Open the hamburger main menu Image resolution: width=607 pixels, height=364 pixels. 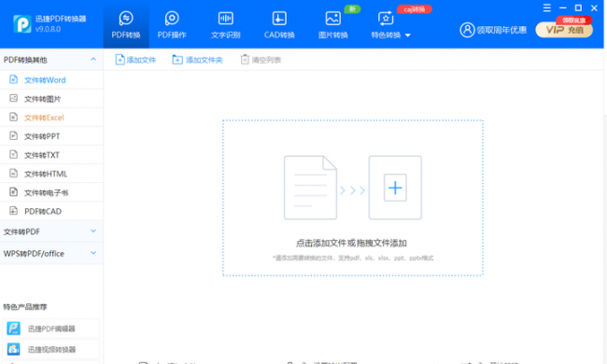pos(547,8)
